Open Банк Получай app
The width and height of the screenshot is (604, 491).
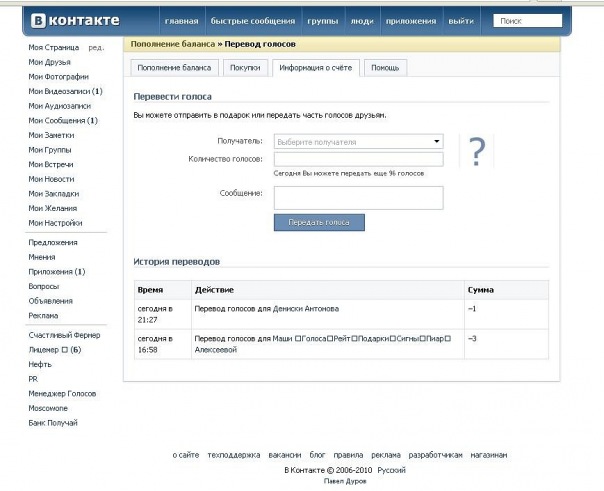tap(53, 423)
